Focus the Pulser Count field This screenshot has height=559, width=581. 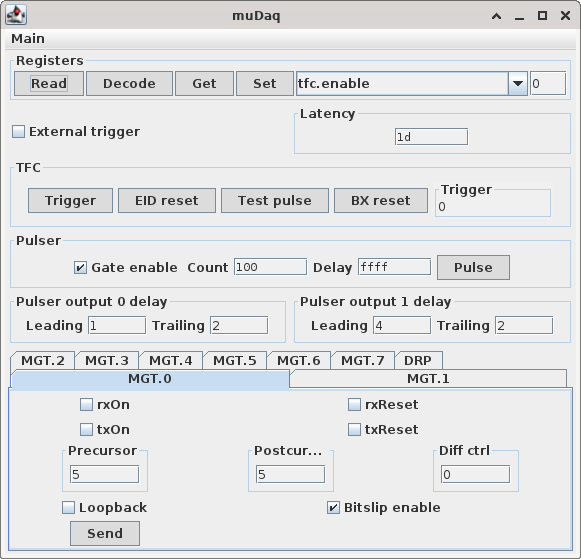pyautogui.click(x=270, y=267)
